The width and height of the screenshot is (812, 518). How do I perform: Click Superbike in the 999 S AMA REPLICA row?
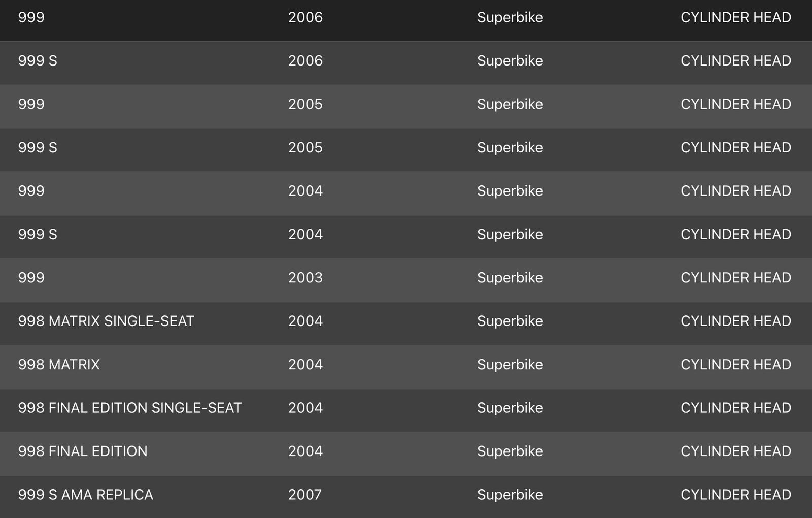pos(510,495)
